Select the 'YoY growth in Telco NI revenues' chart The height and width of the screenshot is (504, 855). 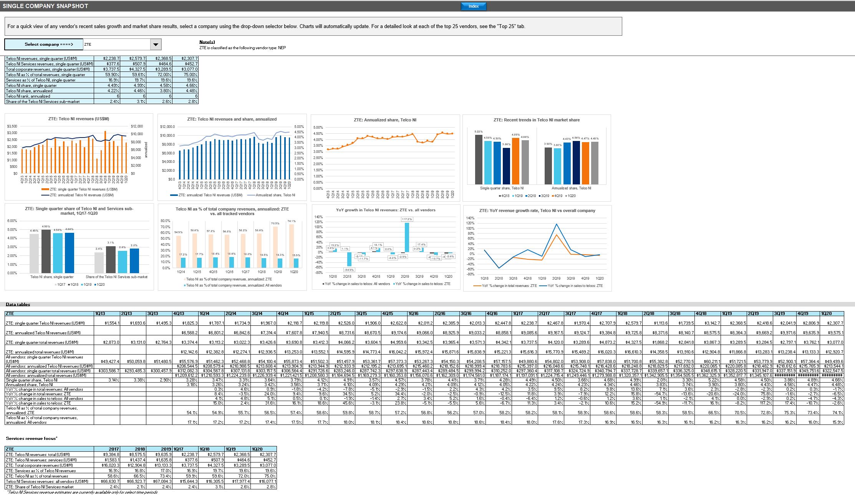tap(386, 247)
